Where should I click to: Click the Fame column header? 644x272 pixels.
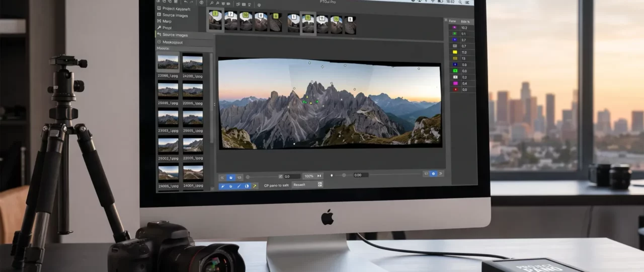(452, 21)
